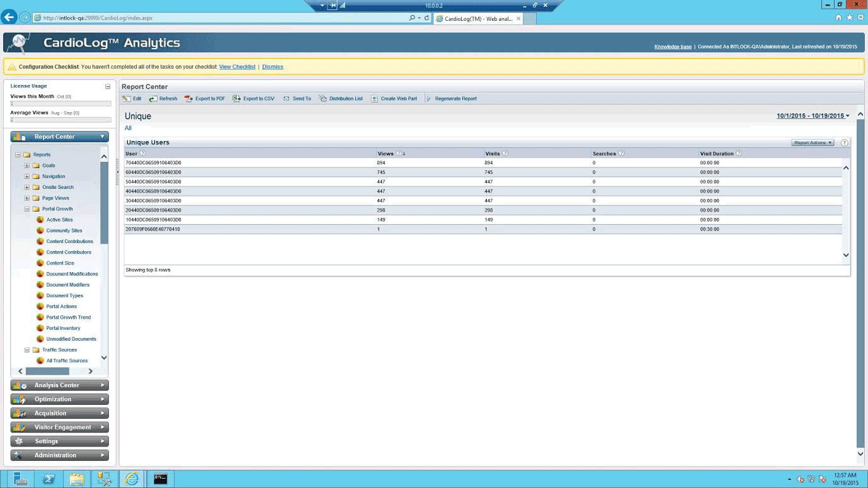Click the Refresh arrow icon in toolbar
Screen dimensions: 868x488
point(153,98)
